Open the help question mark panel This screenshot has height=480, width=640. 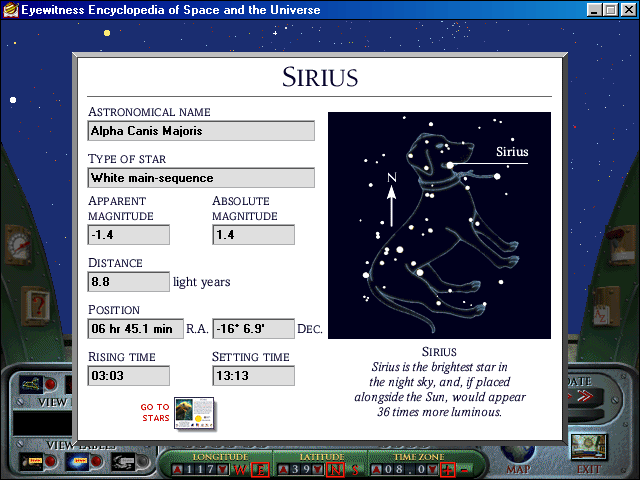(37, 304)
